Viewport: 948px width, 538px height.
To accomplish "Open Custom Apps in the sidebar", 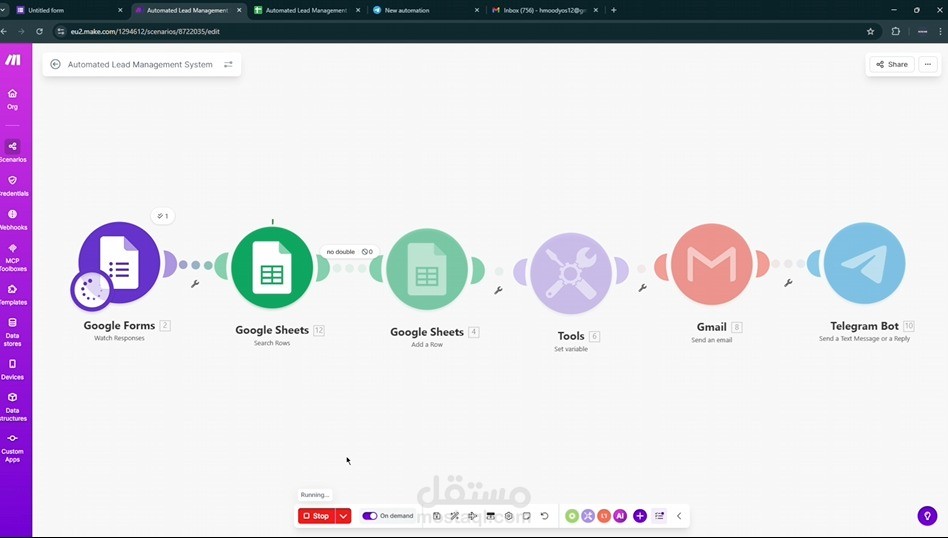I will (x=12, y=447).
